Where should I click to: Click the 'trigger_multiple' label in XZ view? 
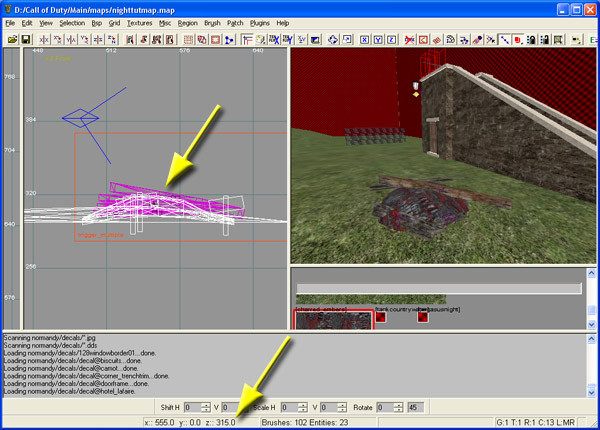(101, 235)
